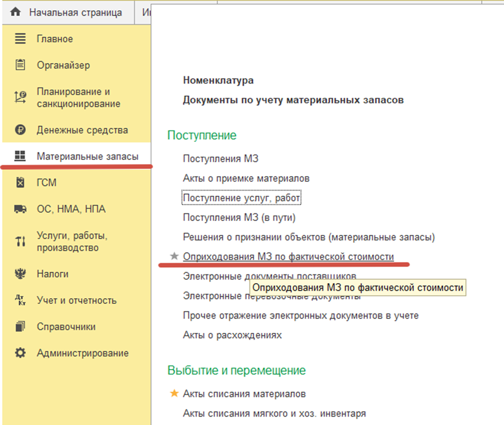The height and width of the screenshot is (425, 504).
Task: Open the Справочники section
Action: point(66,327)
